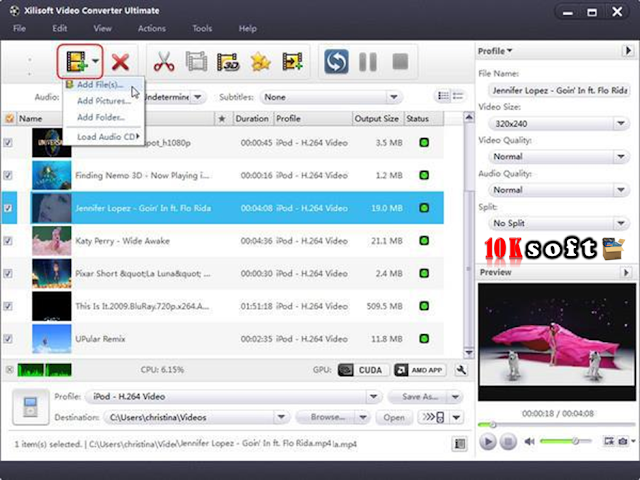Open the Audio Quality Normal dropdown

point(621,190)
